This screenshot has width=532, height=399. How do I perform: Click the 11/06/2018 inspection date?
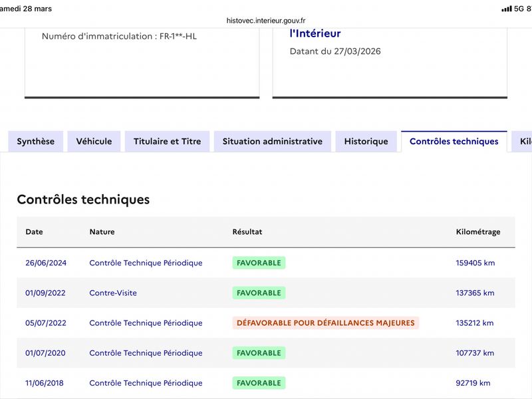click(46, 383)
